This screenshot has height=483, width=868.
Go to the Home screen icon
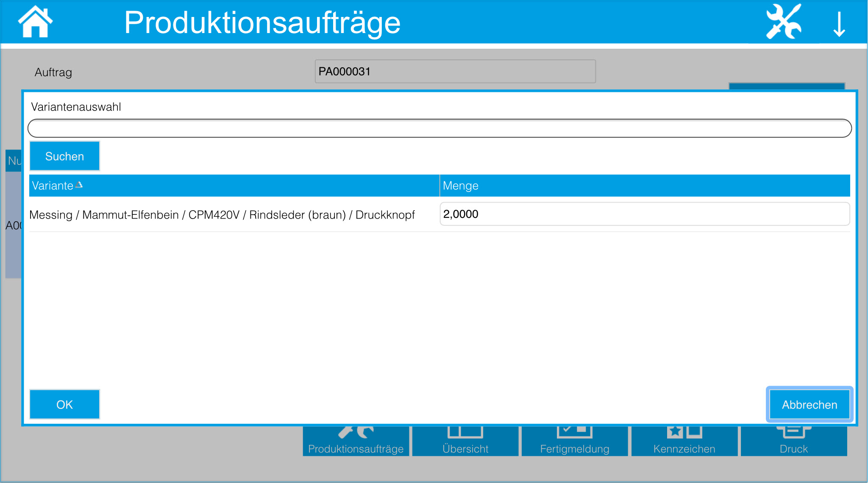[35, 22]
